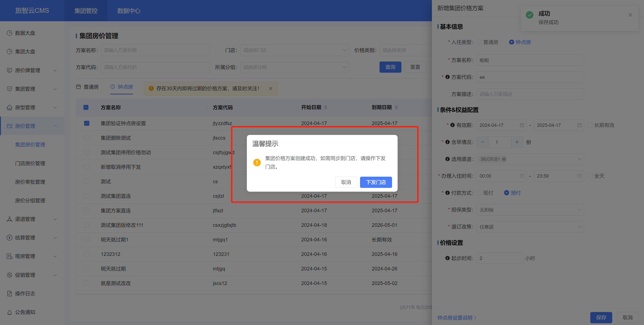
Task: Increase 含早情况 with plus stepper
Action: 517,142
